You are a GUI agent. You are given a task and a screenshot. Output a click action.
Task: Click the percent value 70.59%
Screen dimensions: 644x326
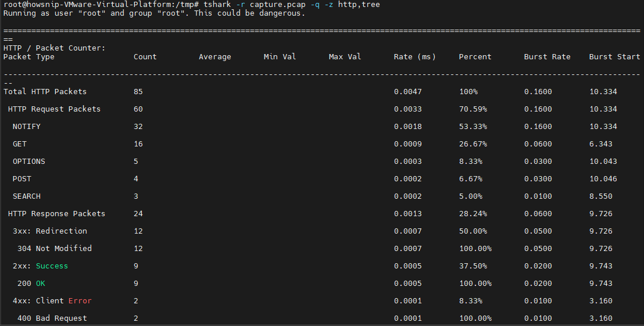point(473,109)
